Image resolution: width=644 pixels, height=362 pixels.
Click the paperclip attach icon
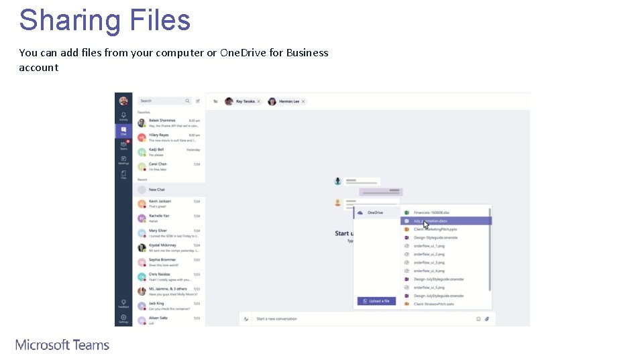pos(487,319)
